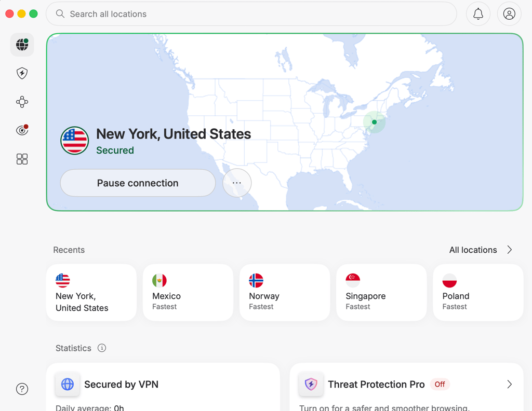
Task: Click the green server dot on map
Action: pos(374,122)
